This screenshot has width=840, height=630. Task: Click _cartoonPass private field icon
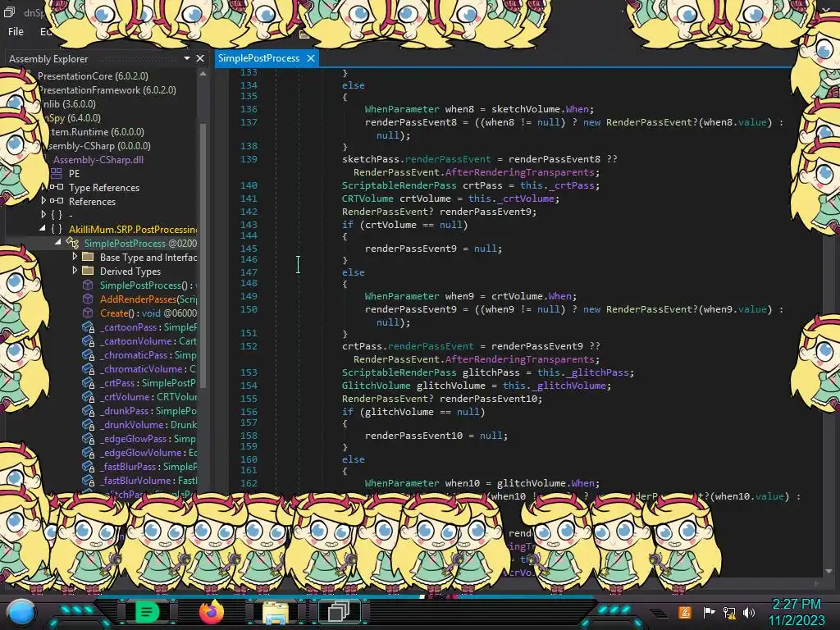89,326
